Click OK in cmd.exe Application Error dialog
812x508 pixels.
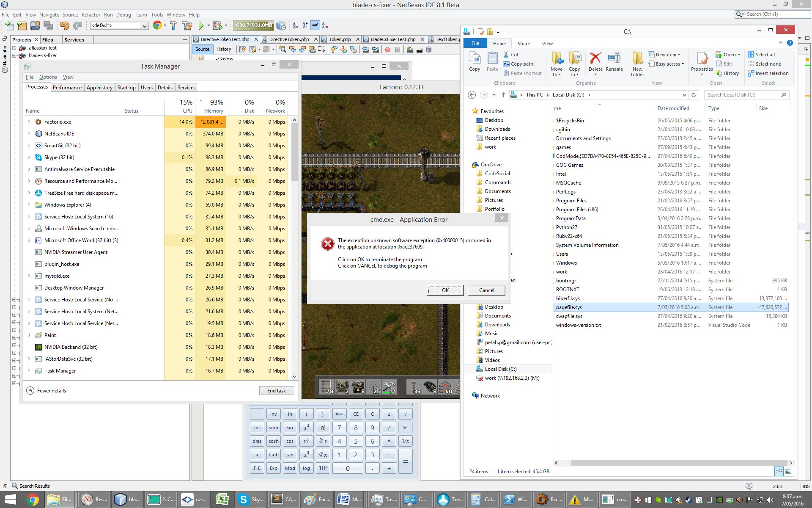[445, 290]
